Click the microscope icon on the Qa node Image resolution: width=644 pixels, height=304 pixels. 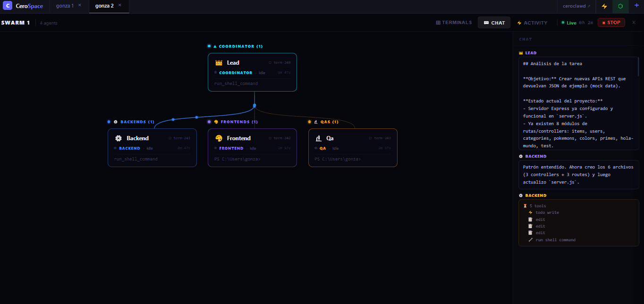pyautogui.click(x=319, y=138)
